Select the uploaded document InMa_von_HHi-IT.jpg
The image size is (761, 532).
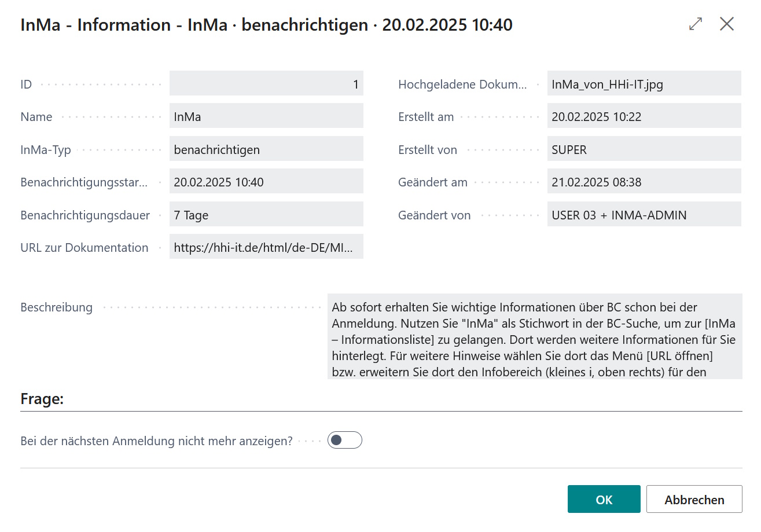click(644, 83)
